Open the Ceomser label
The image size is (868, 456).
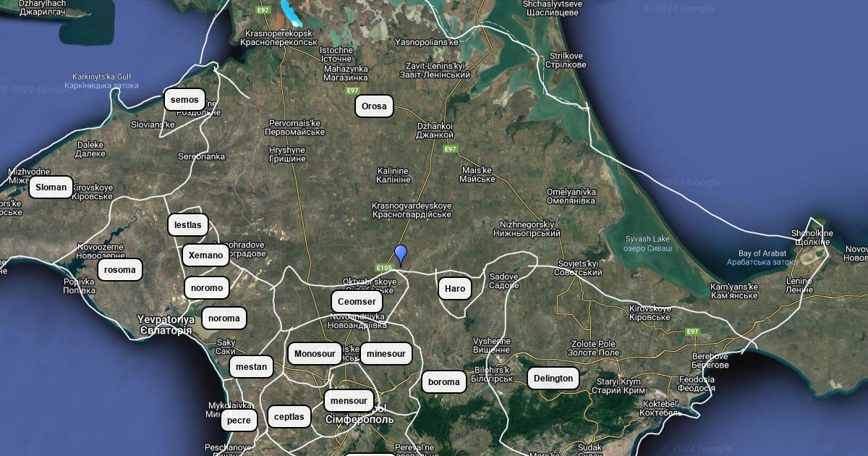[x=357, y=302]
